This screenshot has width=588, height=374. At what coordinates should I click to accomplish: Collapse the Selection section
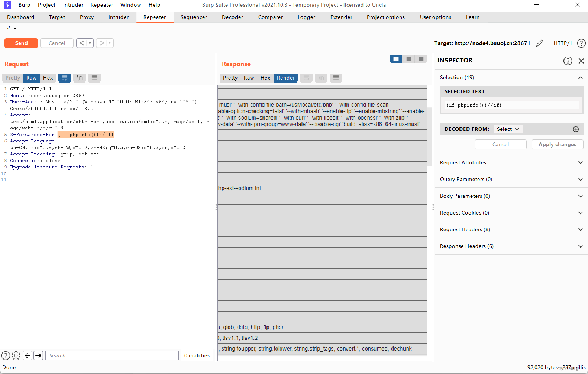(x=580, y=77)
